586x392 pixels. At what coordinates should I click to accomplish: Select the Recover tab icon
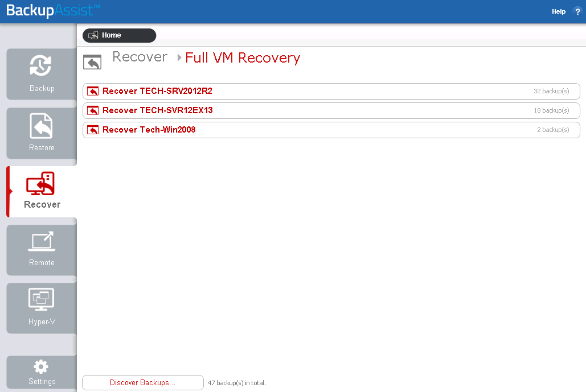click(40, 183)
